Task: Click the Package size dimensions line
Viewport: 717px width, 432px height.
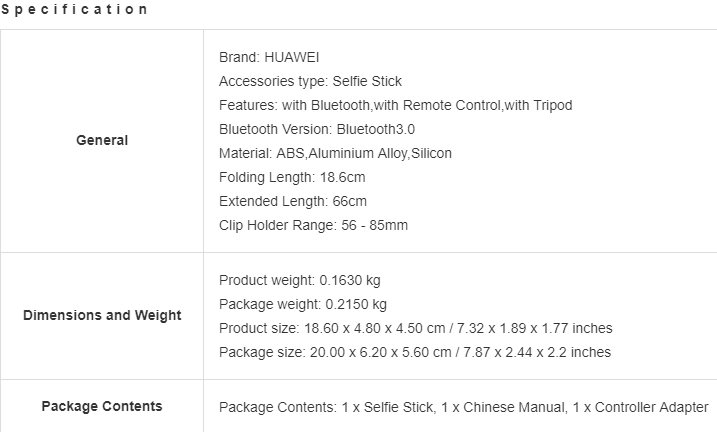Action: point(415,352)
